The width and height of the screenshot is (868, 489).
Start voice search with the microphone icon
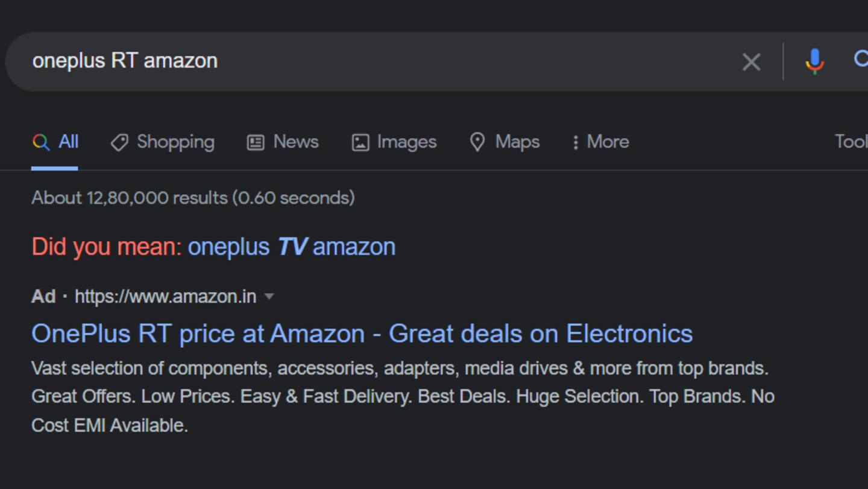[x=814, y=62]
